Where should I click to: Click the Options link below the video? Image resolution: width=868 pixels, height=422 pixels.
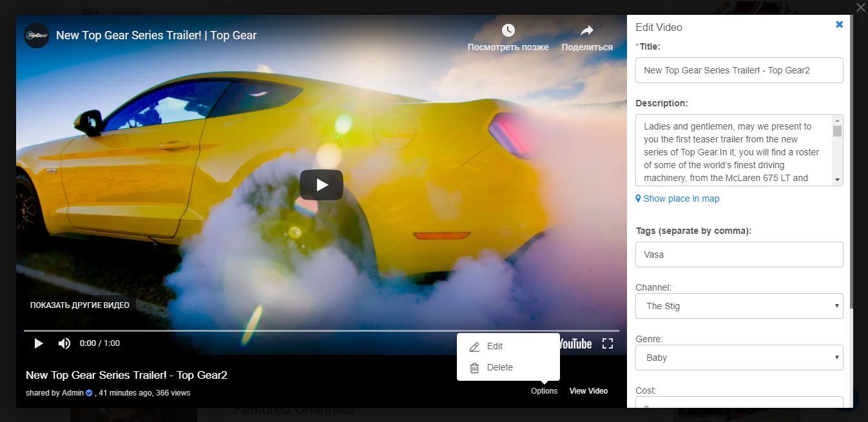(544, 391)
